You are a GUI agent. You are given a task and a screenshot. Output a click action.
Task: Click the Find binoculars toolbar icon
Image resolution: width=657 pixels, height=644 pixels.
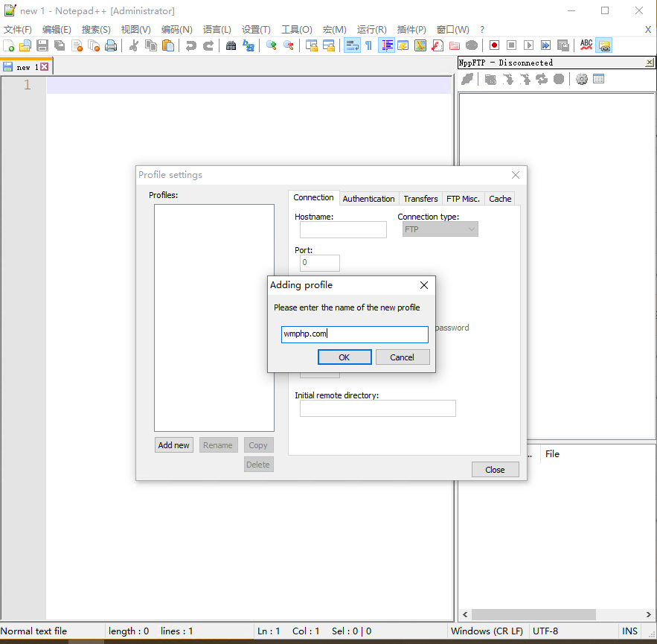[231, 45]
